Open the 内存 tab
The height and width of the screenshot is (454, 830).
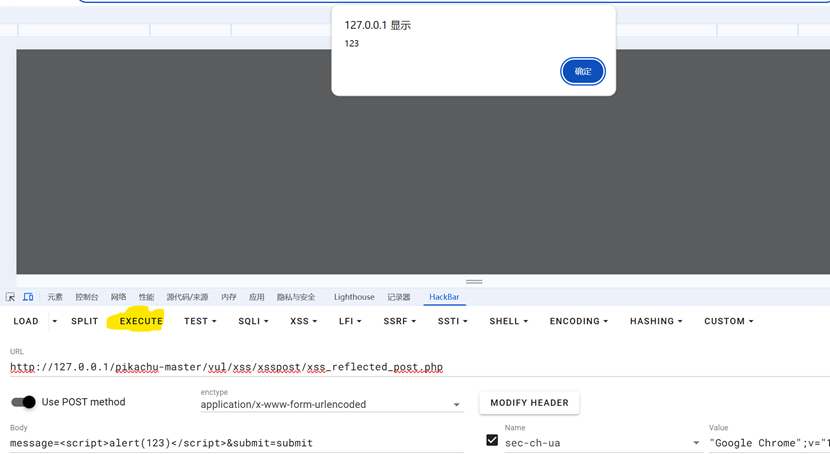pyautogui.click(x=229, y=297)
